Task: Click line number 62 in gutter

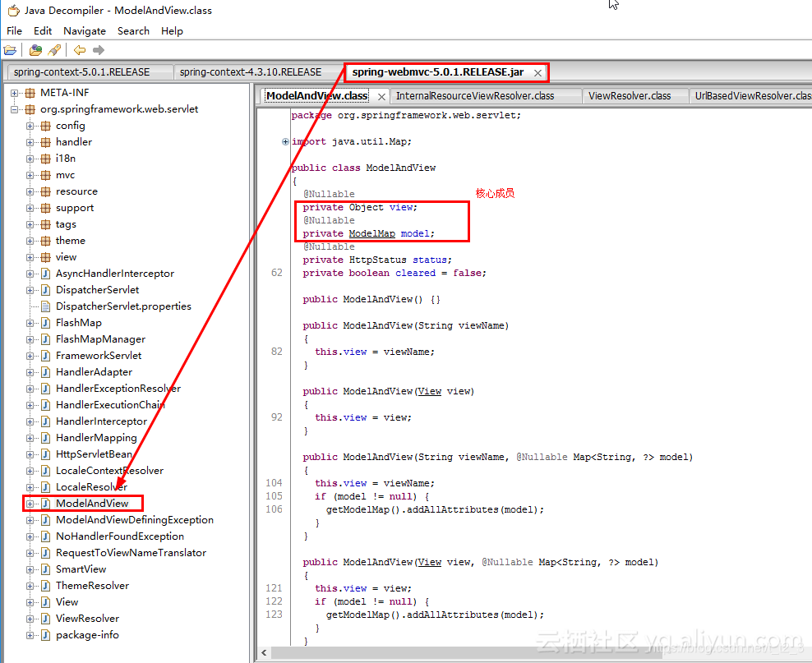Action: (277, 273)
